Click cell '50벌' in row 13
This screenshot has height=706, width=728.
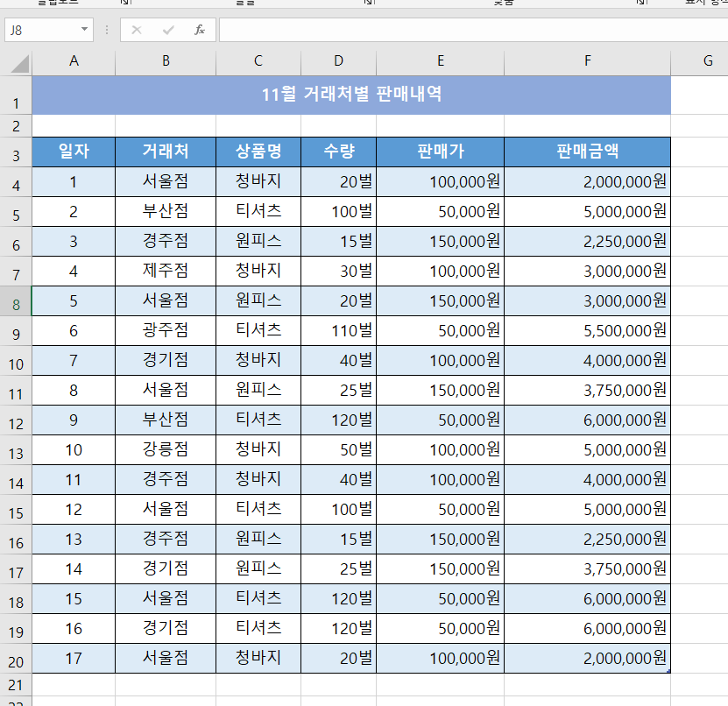tap(338, 449)
